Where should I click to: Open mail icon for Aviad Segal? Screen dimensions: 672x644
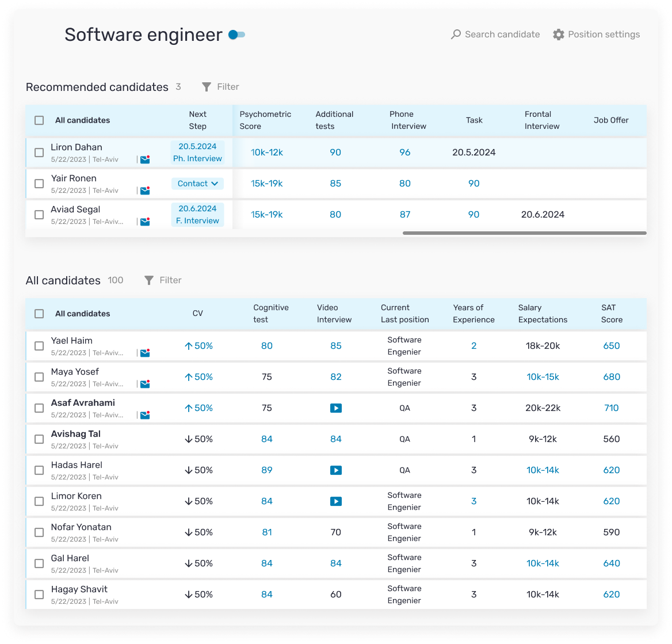145,222
